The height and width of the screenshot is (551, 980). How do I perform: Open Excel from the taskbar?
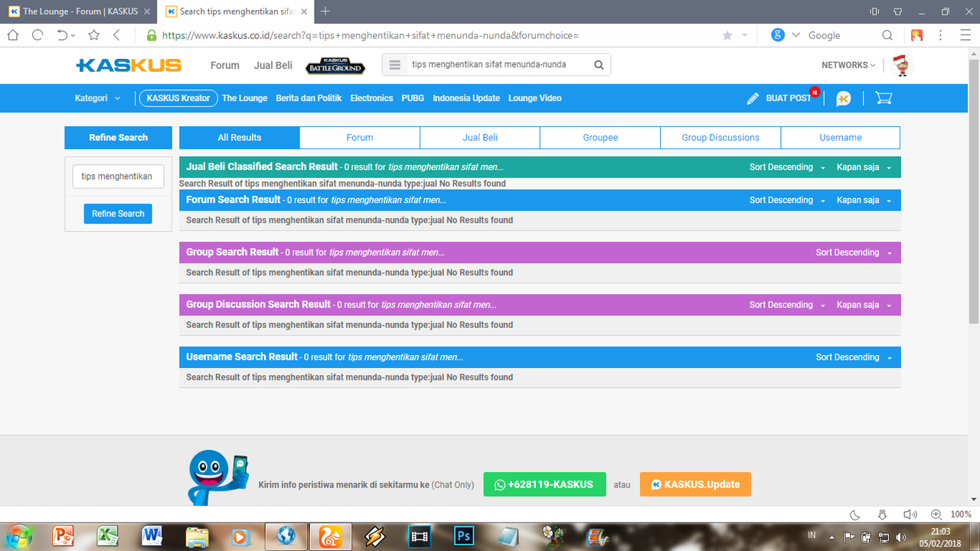[107, 536]
